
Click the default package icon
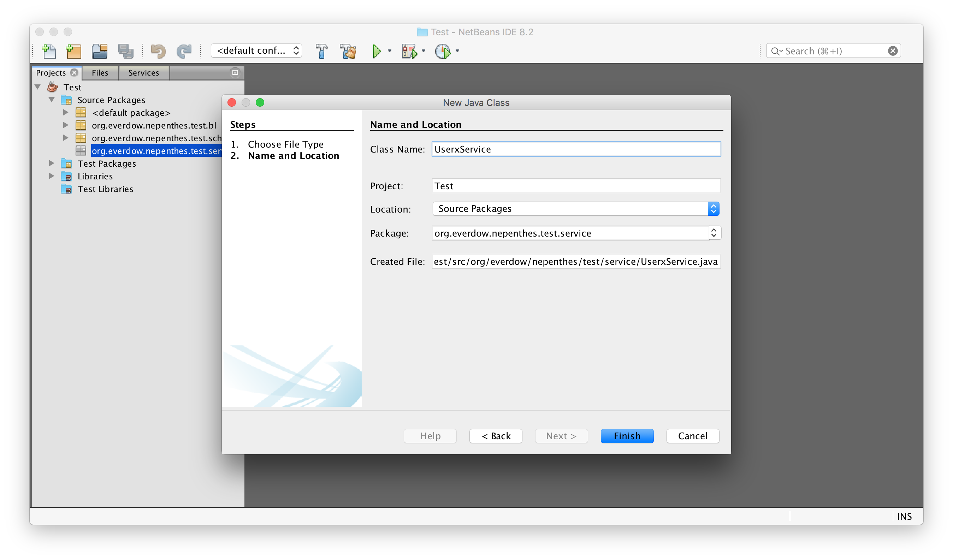tap(81, 113)
